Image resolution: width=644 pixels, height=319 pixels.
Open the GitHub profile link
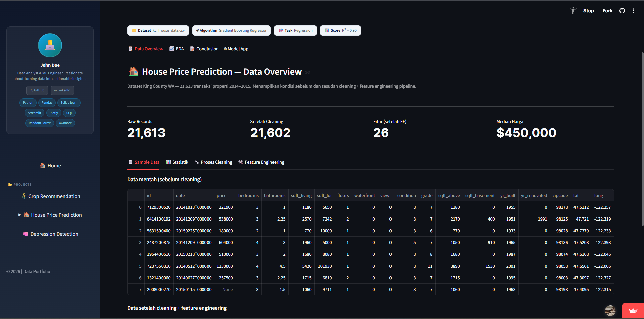coord(37,90)
